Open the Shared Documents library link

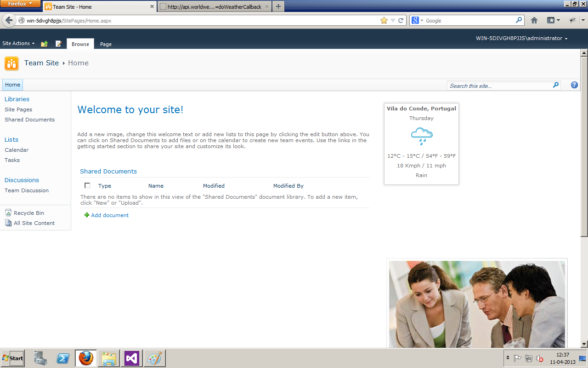pyautogui.click(x=29, y=119)
